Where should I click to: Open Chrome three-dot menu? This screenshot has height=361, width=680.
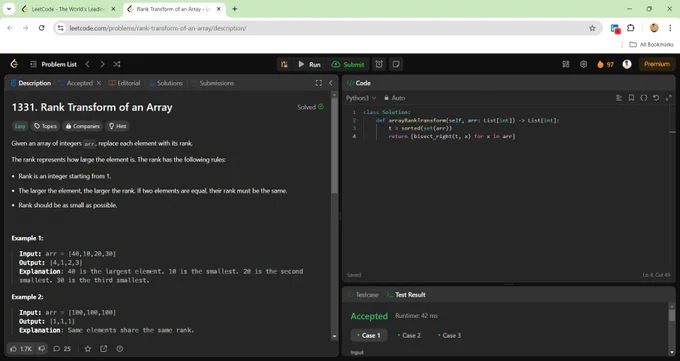(x=670, y=28)
